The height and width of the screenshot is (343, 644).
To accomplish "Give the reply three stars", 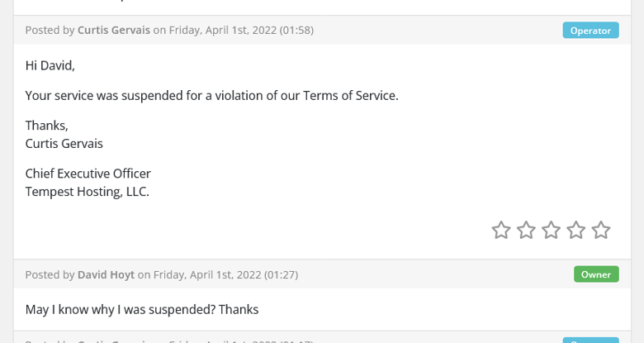I will click(x=551, y=231).
